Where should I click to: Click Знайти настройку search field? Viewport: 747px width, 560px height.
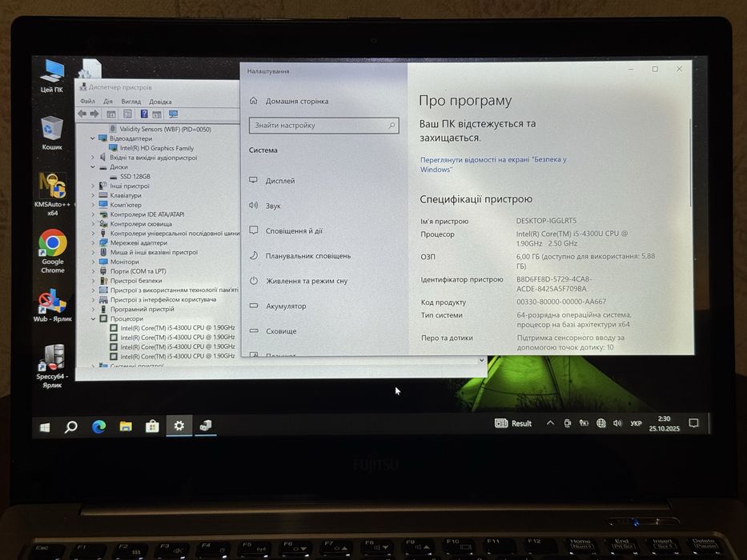coord(323,126)
